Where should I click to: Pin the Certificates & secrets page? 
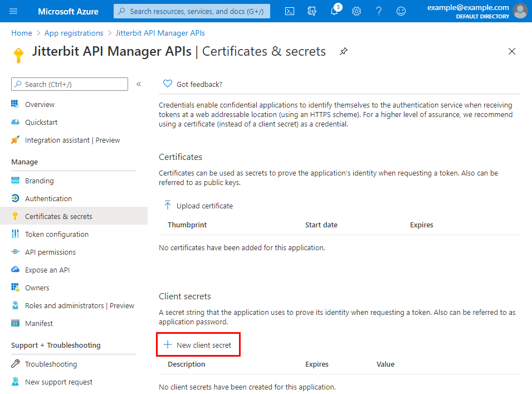(344, 52)
